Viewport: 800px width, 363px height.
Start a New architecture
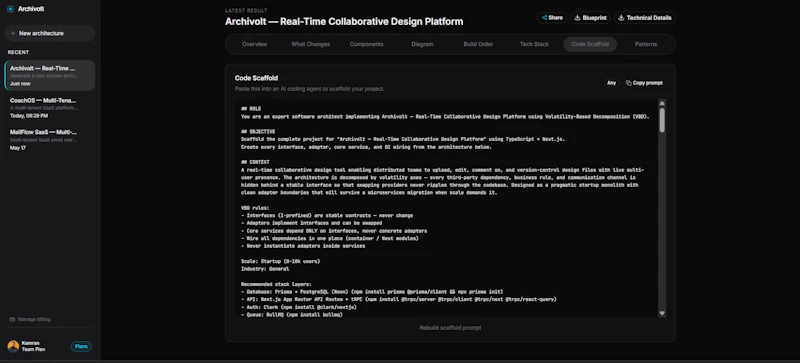click(x=49, y=33)
